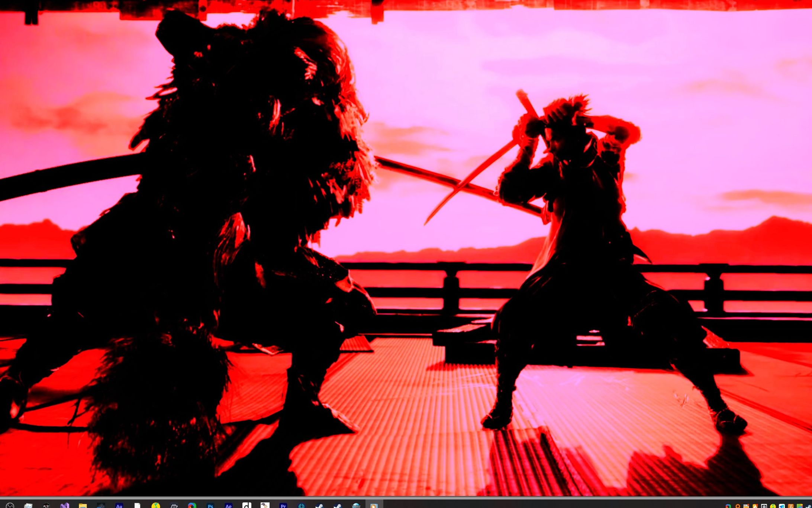Screen dimensions: 812x508
Task: Open Adobe Audition from the taskbar
Action: 119,506
